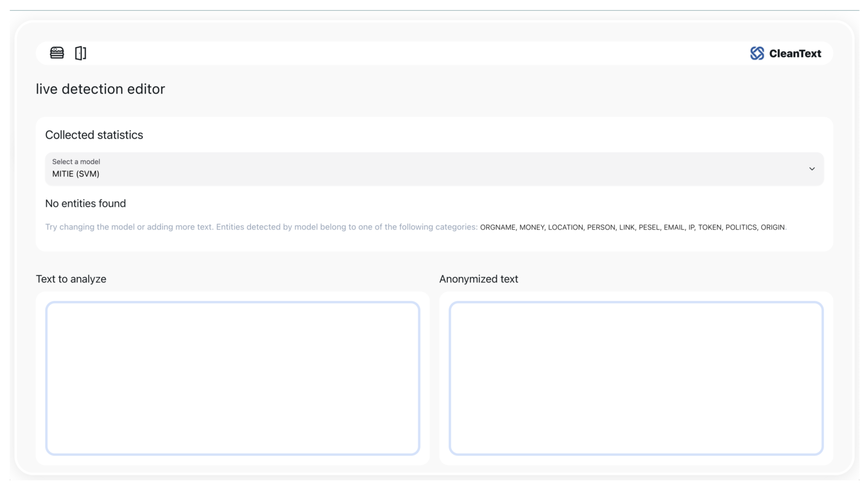Viewport: 868px width, 493px height.
Task: Open the hamburger menu icon
Action: 57,53
